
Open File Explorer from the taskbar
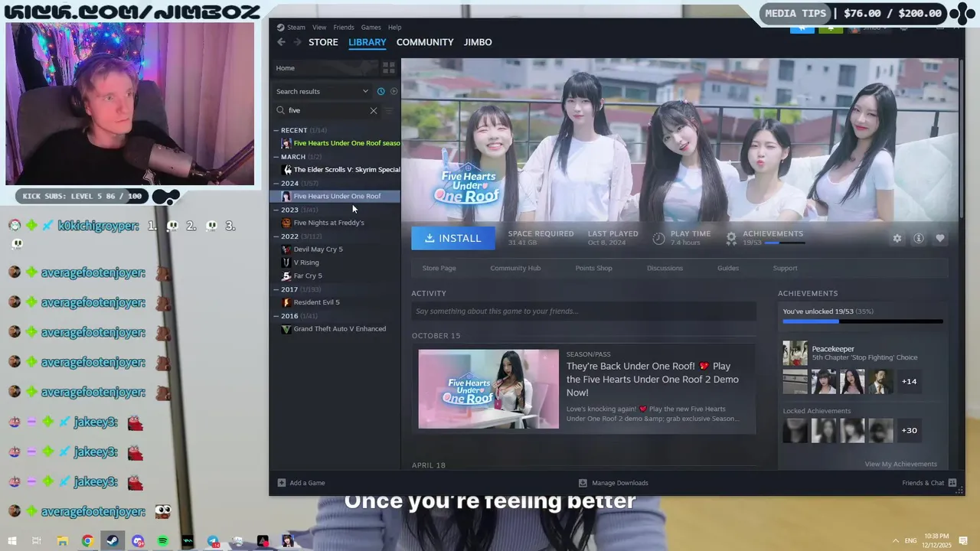(62, 541)
